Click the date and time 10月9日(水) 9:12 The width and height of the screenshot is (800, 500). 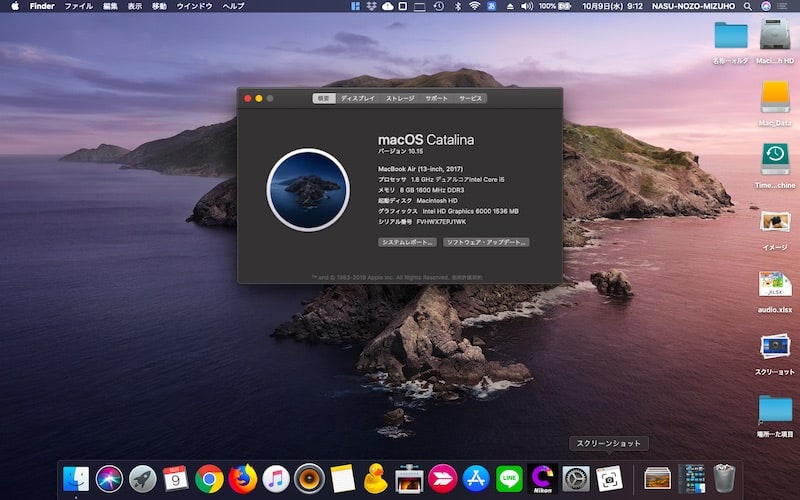click(x=612, y=6)
